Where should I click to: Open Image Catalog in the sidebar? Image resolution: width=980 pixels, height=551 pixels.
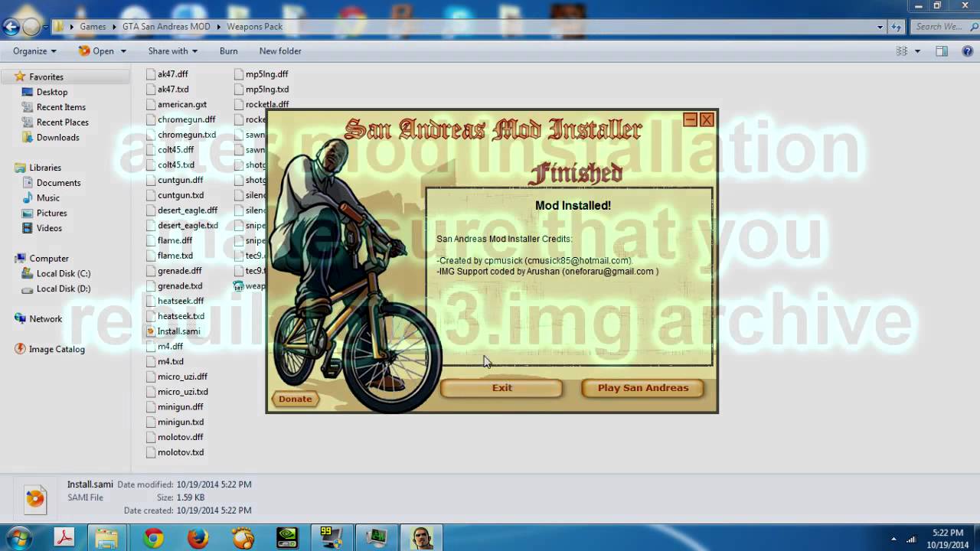tap(57, 349)
